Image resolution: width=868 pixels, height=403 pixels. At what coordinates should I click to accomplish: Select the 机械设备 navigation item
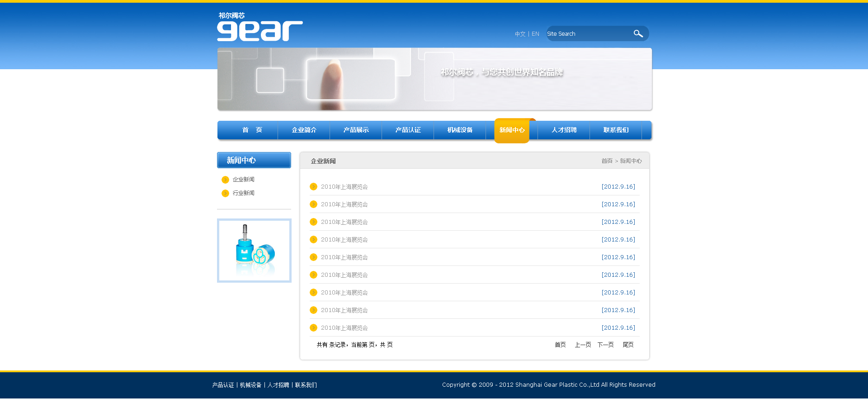coord(460,130)
